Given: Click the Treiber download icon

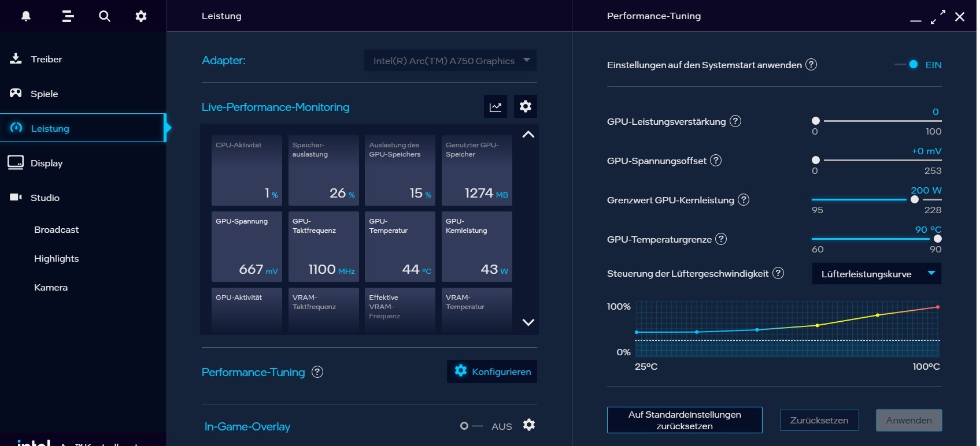Looking at the screenshot, I should point(16,59).
